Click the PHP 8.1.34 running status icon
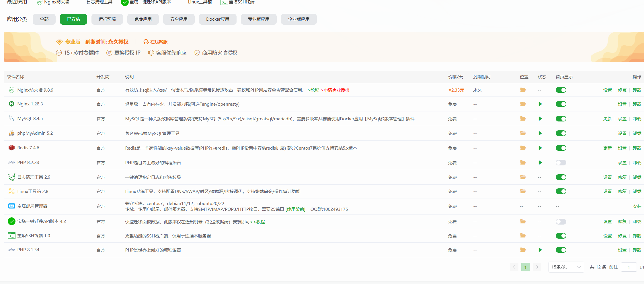This screenshot has width=644, height=284. click(540, 250)
